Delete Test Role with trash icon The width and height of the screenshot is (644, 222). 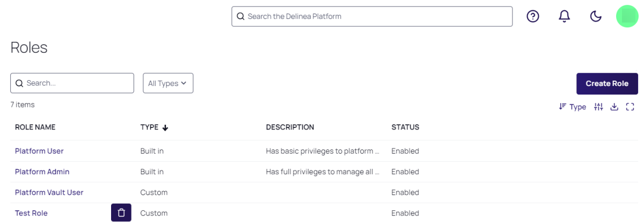(x=121, y=213)
